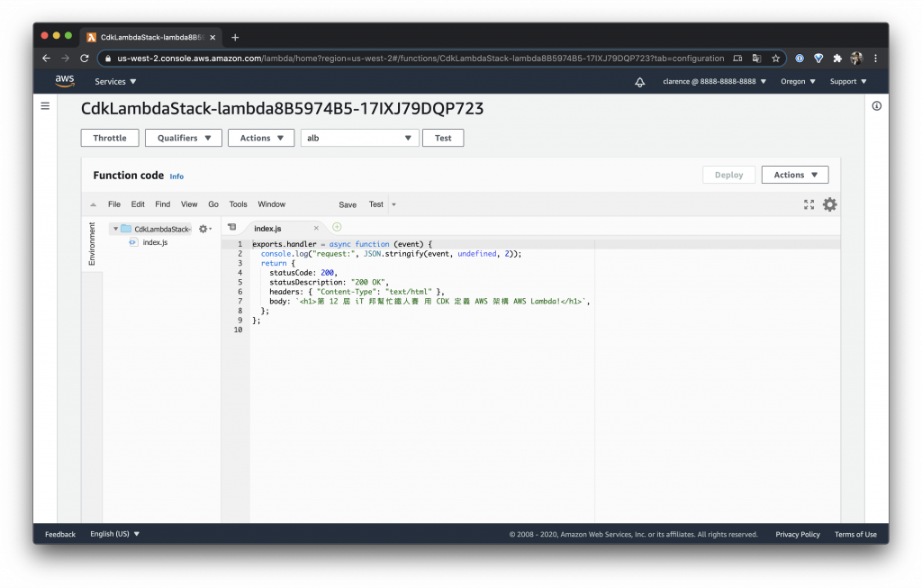Open the View menu in the editor

189,204
